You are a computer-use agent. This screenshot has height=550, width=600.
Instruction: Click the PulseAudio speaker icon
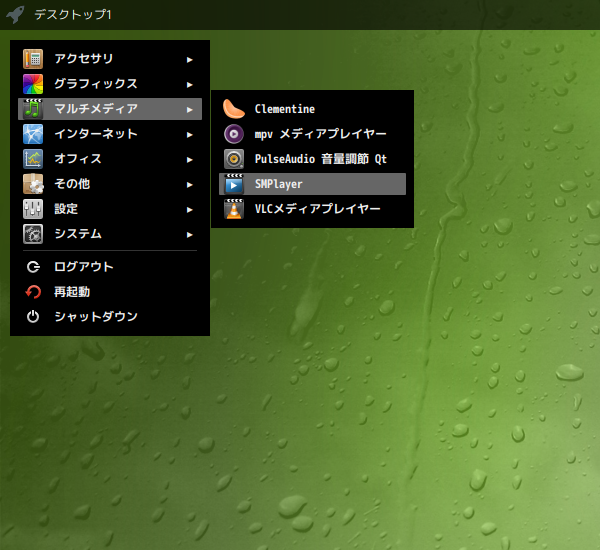tap(234, 159)
